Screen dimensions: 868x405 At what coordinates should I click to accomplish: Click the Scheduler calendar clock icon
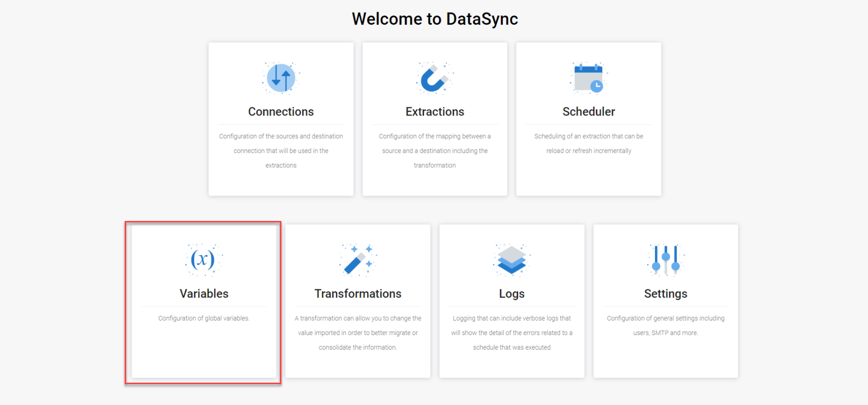(589, 78)
